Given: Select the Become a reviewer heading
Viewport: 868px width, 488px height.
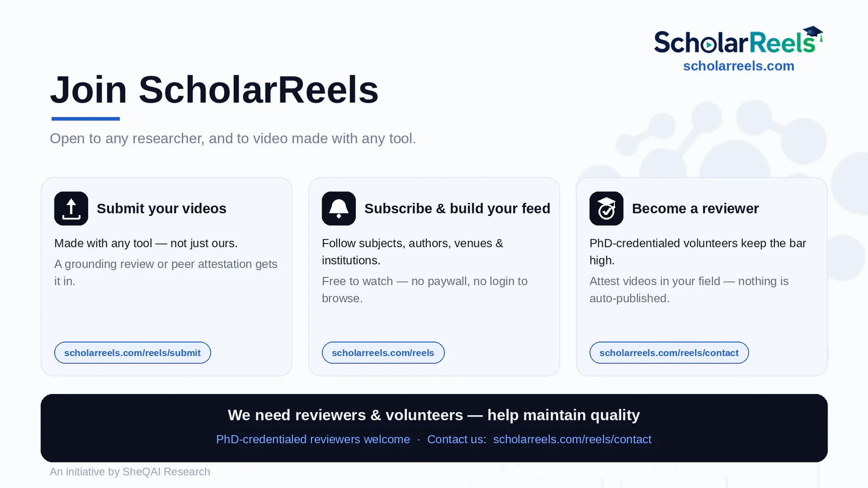Looking at the screenshot, I should (695, 208).
